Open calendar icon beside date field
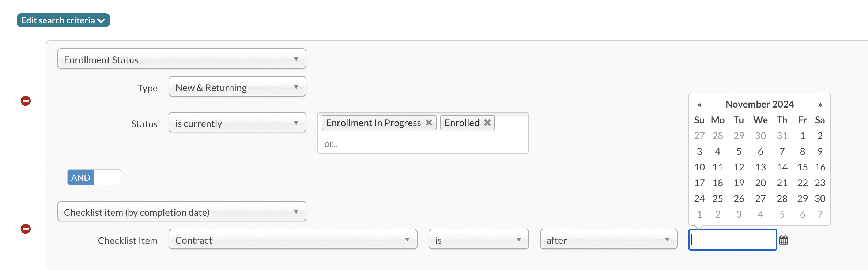The width and height of the screenshot is (868, 270). click(x=784, y=240)
